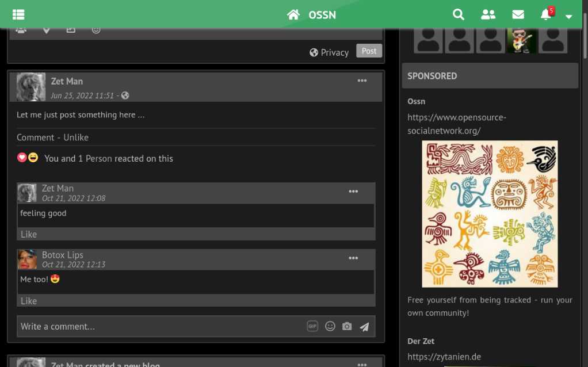The image size is (588, 367).
Task: Click the smiley icon in post composer
Action: coord(96,30)
